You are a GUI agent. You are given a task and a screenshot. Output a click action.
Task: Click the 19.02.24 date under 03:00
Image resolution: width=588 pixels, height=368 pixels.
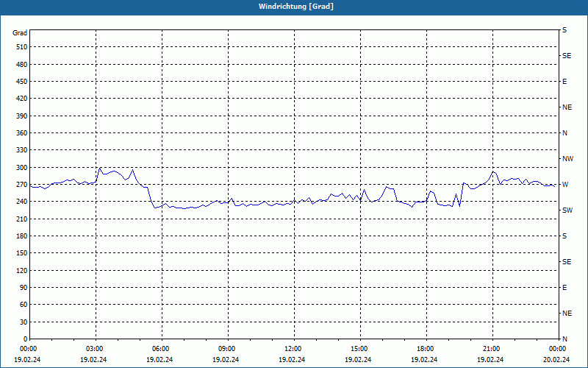[x=93, y=359]
